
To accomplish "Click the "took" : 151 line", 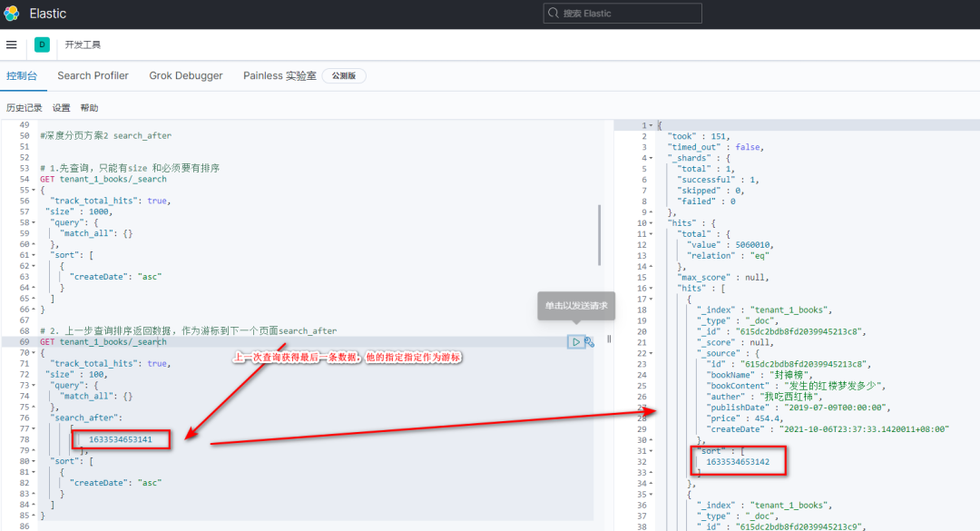I will tap(698, 136).
